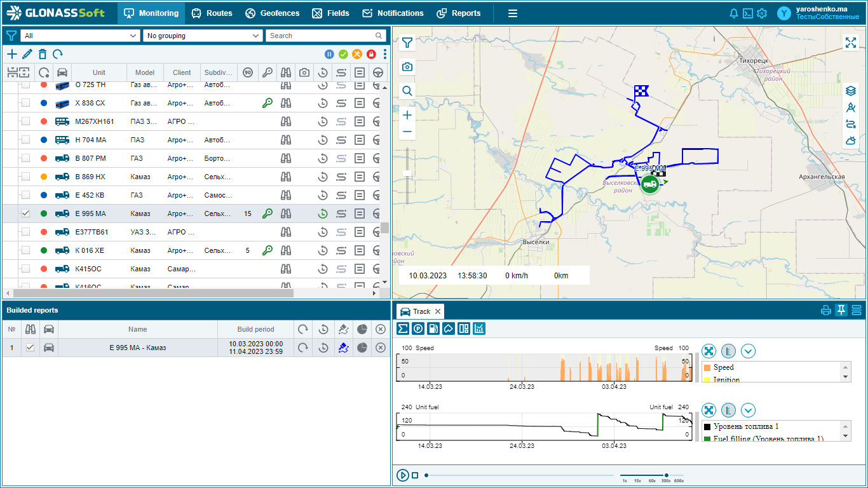
Task: Remove the E 995 MA built report
Action: tap(380, 348)
